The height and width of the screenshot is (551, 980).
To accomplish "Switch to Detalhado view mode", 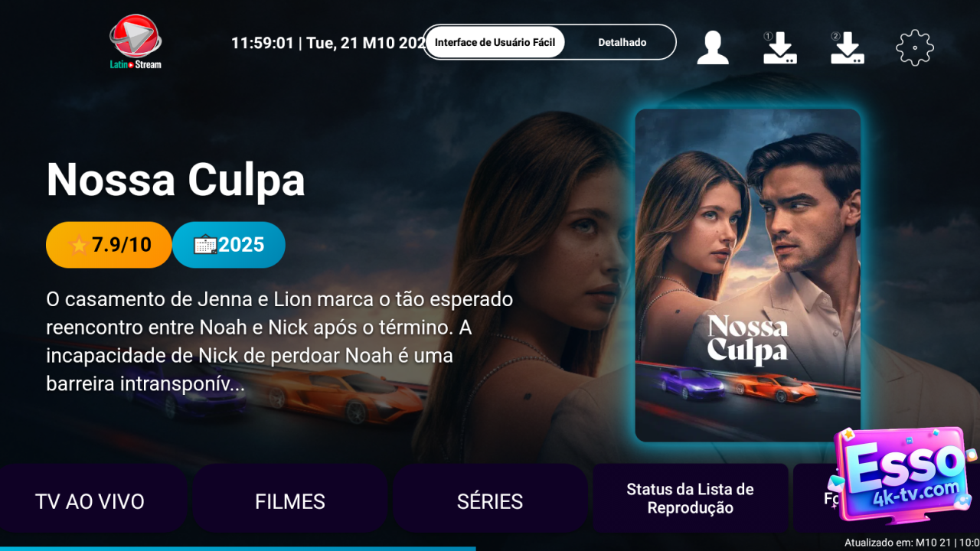I will 622,42.
